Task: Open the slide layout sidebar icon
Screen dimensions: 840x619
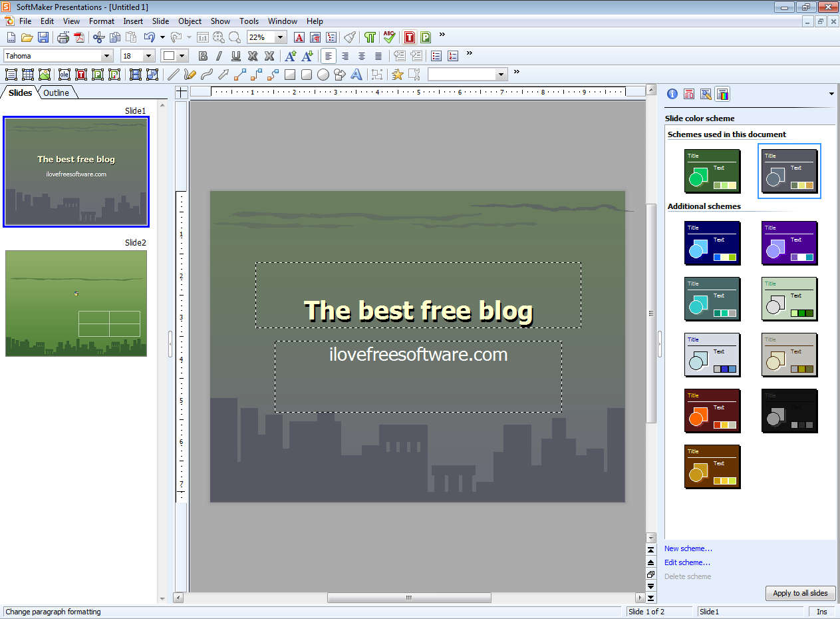Action: coord(689,95)
